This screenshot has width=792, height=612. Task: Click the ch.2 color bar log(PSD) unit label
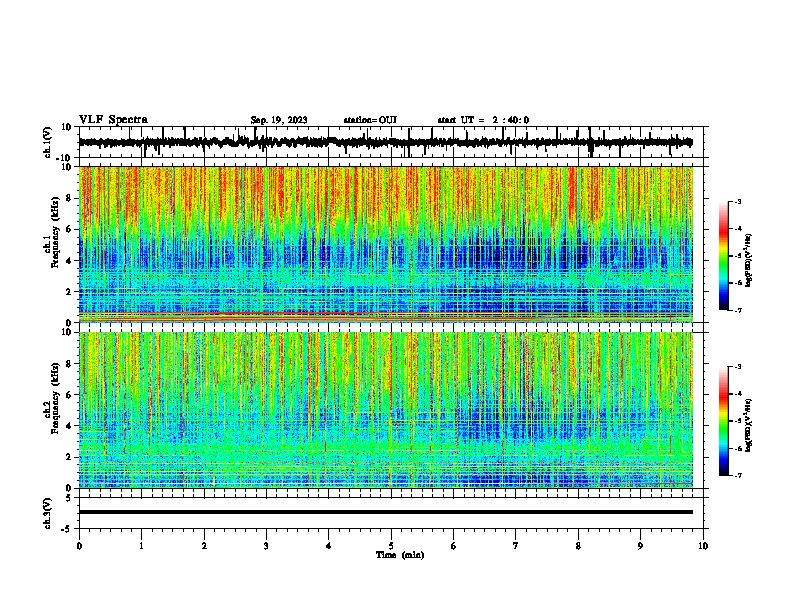[x=749, y=425]
